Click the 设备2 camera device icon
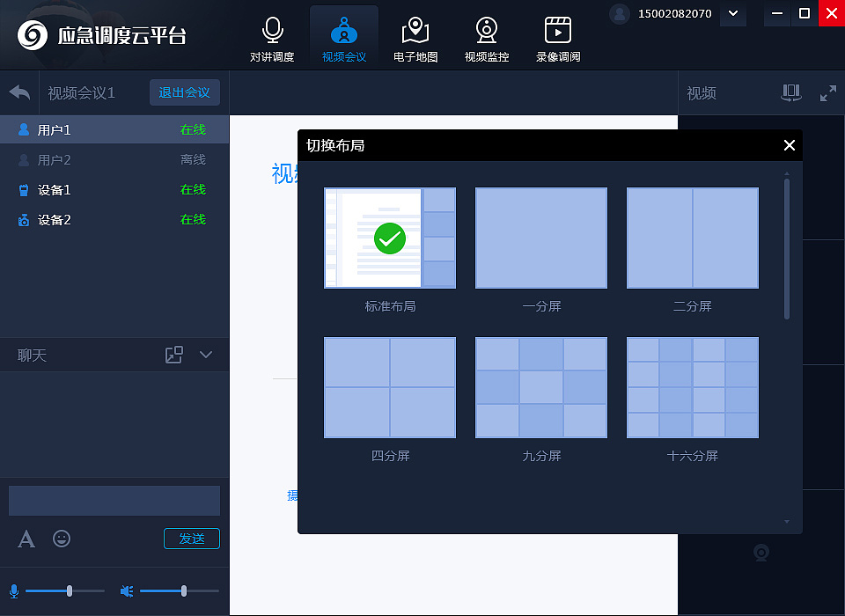The height and width of the screenshot is (616, 845). 24,220
